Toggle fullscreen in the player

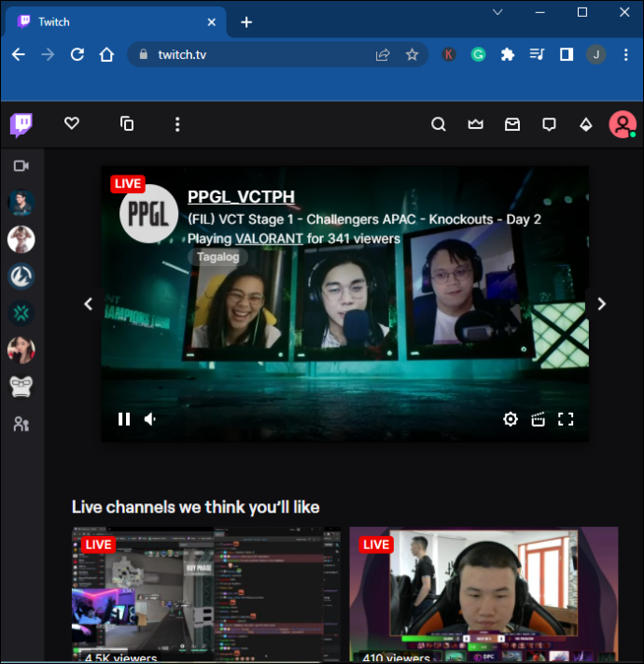(566, 419)
